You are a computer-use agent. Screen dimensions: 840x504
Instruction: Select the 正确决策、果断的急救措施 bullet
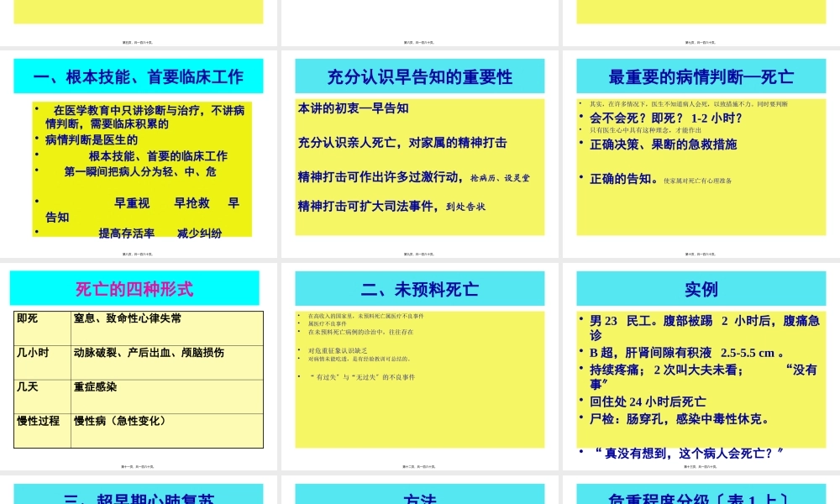663,144
